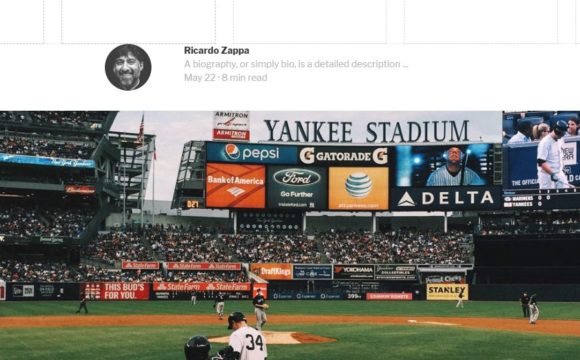580x360 pixels.
Task: Click the Gatorade banner on scoreboard
Action: [x=343, y=156]
